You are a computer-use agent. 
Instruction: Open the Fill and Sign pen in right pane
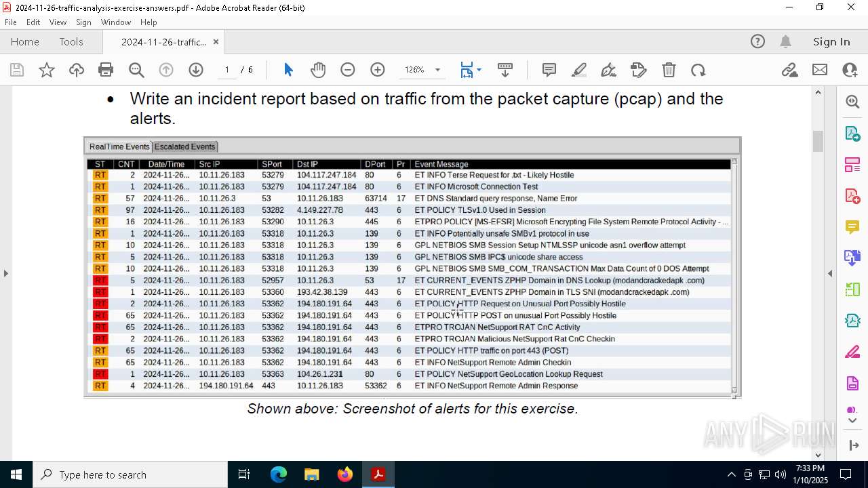852,352
